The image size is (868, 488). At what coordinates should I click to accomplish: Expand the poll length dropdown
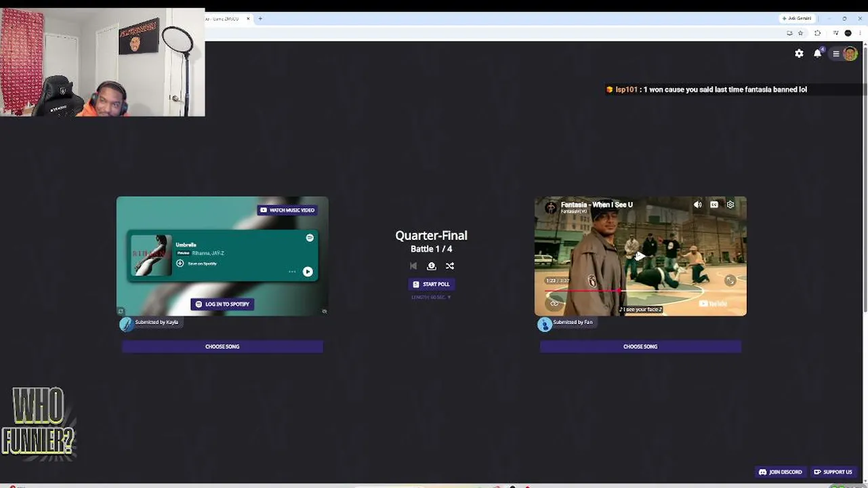point(431,298)
